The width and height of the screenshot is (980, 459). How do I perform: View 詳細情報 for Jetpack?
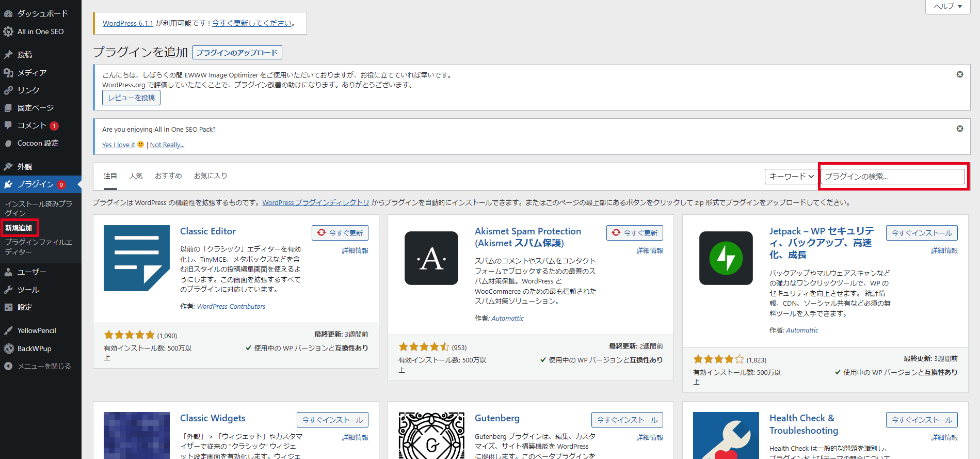tap(944, 250)
